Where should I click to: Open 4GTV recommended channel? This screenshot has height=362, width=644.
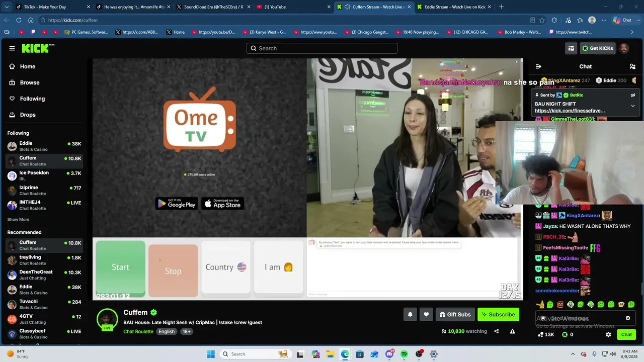(44, 319)
